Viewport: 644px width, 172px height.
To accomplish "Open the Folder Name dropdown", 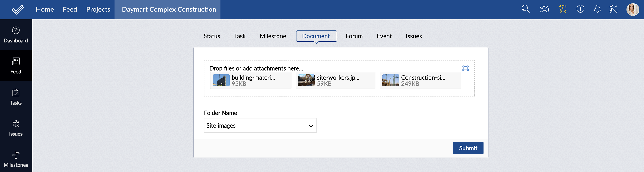I will [x=260, y=125].
